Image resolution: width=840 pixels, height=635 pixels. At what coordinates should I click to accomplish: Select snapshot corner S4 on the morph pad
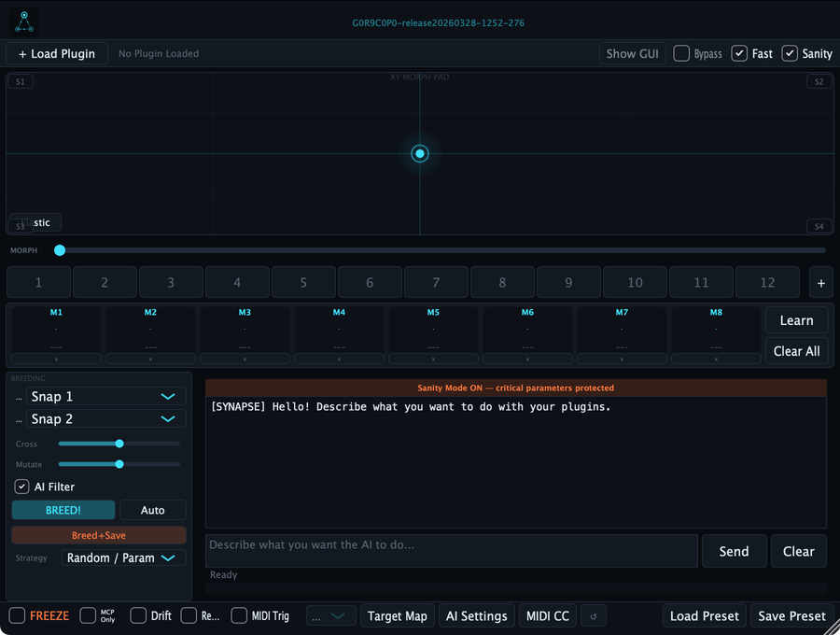pos(819,226)
